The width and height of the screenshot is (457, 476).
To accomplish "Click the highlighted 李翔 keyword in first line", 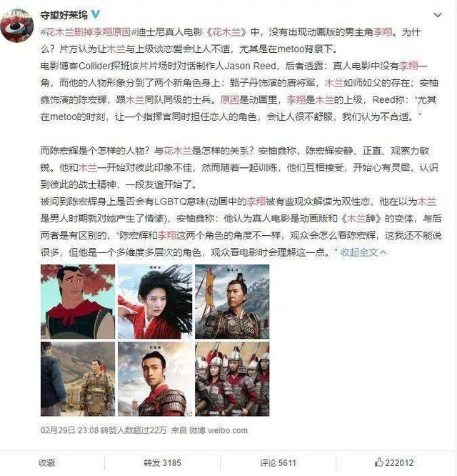I will click(383, 32).
